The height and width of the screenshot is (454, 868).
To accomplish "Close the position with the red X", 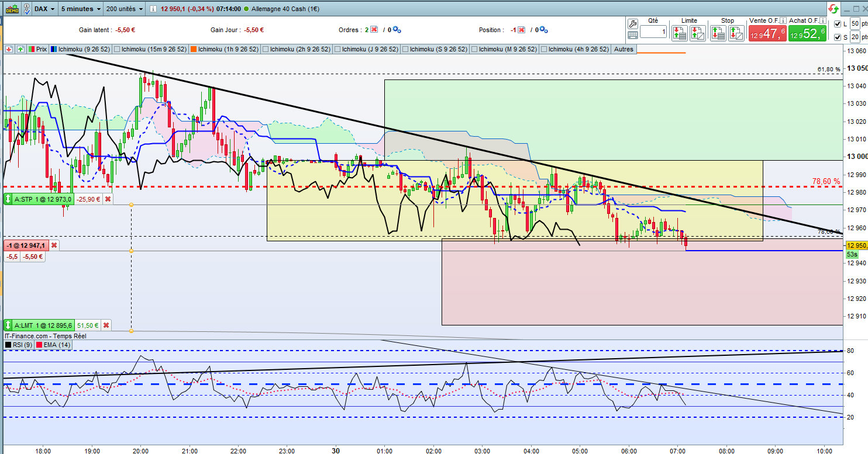I will click(x=521, y=30).
